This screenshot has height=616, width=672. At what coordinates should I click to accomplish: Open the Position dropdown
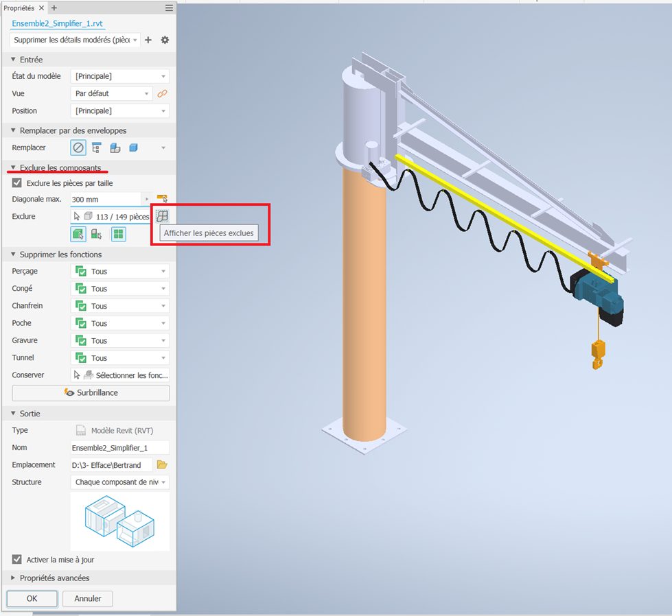(119, 110)
